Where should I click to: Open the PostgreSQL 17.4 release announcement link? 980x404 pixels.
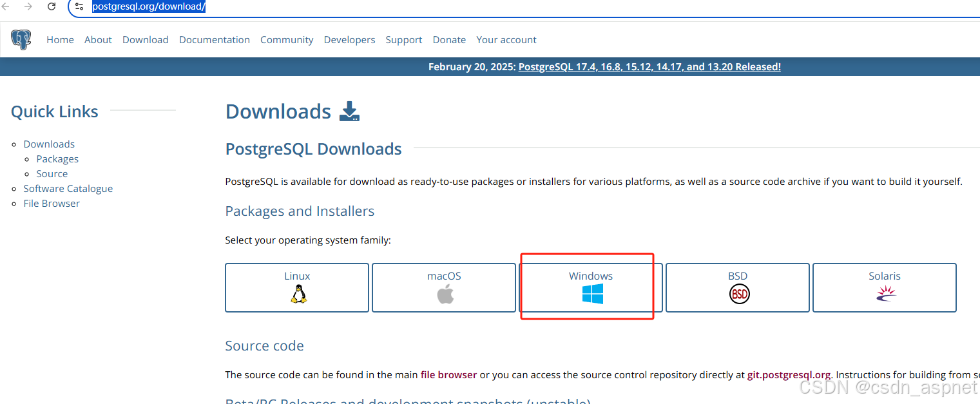pyautogui.click(x=649, y=67)
